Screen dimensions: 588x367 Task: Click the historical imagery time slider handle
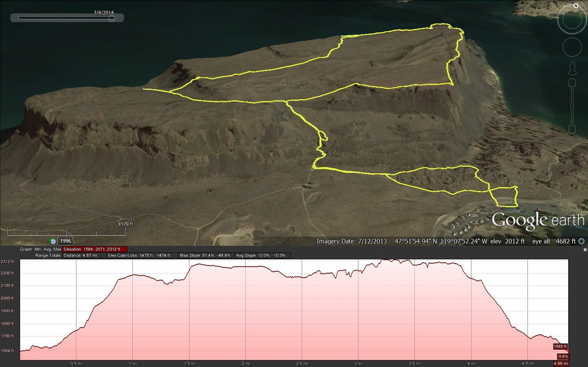click(x=111, y=18)
